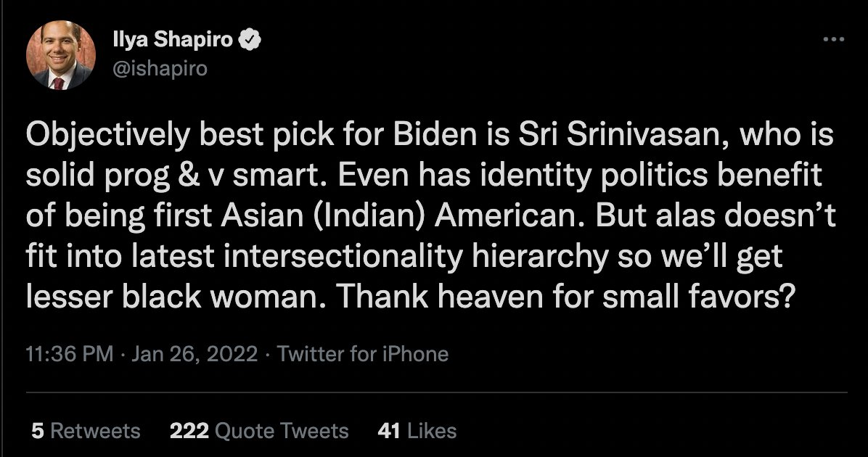Image resolution: width=868 pixels, height=457 pixels.
Task: View the 41 Likes list
Action: click(417, 431)
